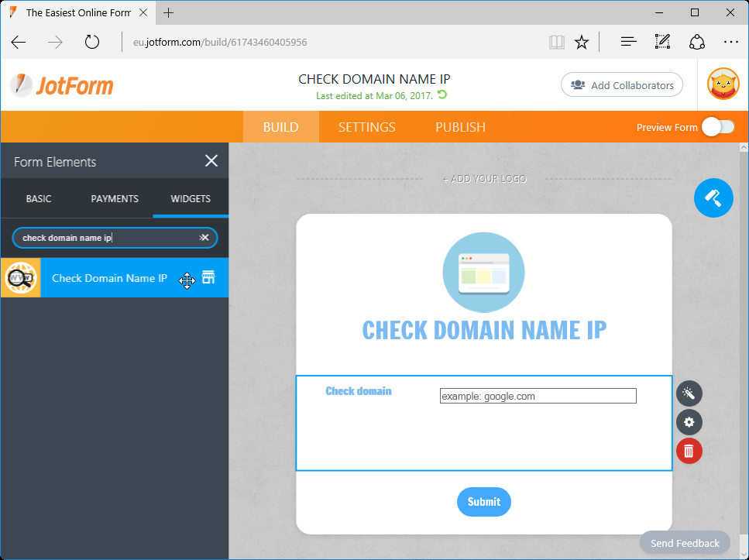Click the storefront icon next to the widget name
The image size is (749, 560).
tap(208, 277)
